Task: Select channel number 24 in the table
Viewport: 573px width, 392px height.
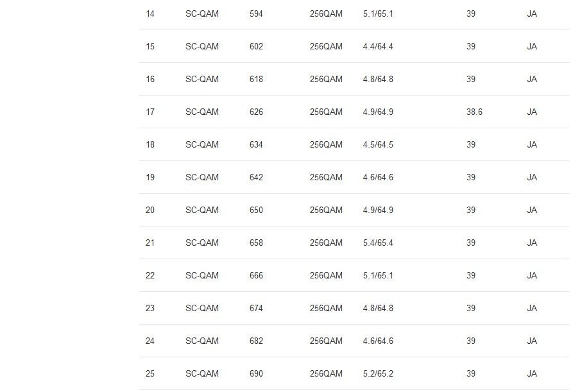Action: pos(150,341)
